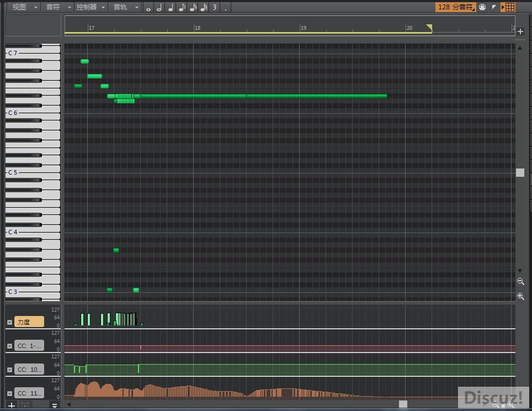The image size is (532, 411).
Task: Select the eighth note duration
Action: pyautogui.click(x=182, y=8)
